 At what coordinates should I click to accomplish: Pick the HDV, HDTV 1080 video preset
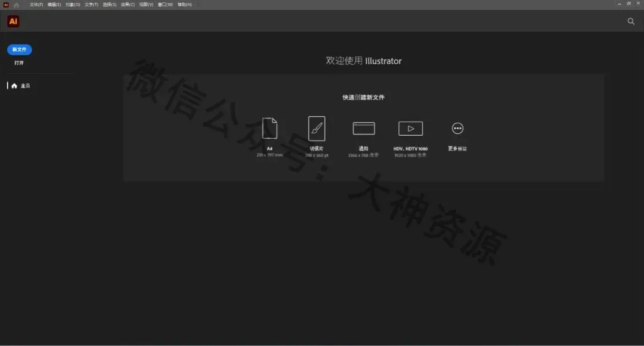pos(411,128)
